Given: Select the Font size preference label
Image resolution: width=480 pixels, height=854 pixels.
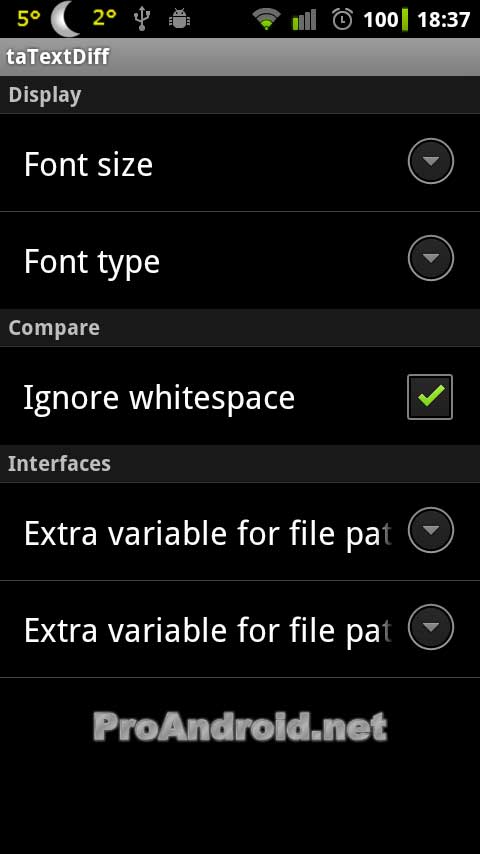Looking at the screenshot, I should 88,164.
